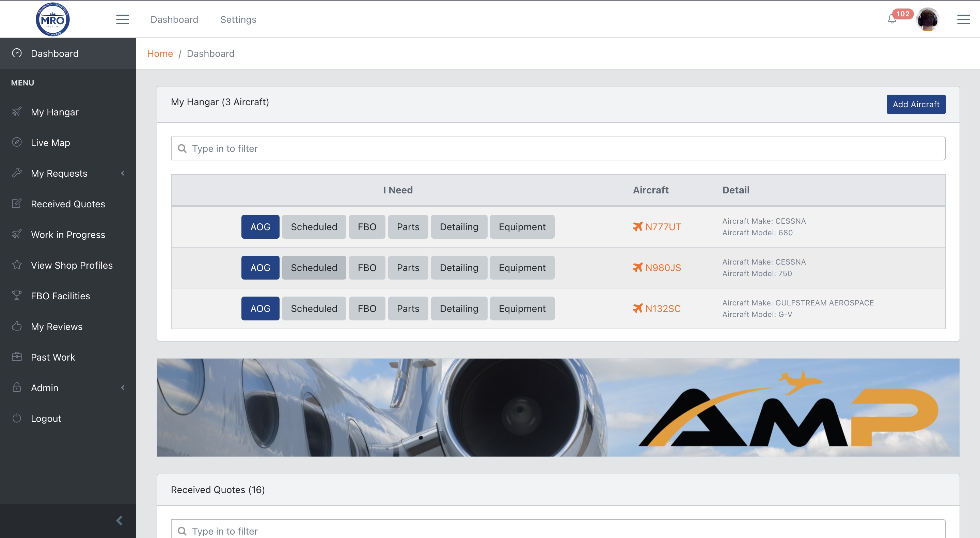Click the My Hangar filter field
This screenshot has height=538, width=980.
558,148
